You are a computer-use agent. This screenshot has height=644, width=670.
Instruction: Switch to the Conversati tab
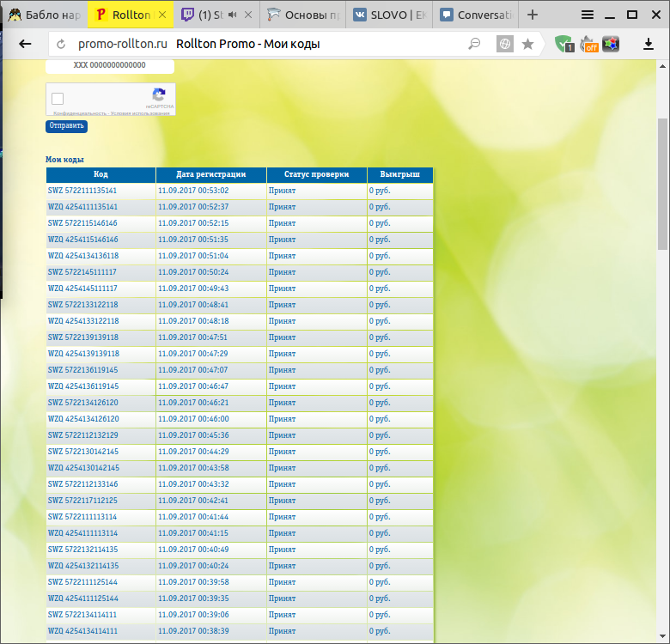[x=475, y=15]
